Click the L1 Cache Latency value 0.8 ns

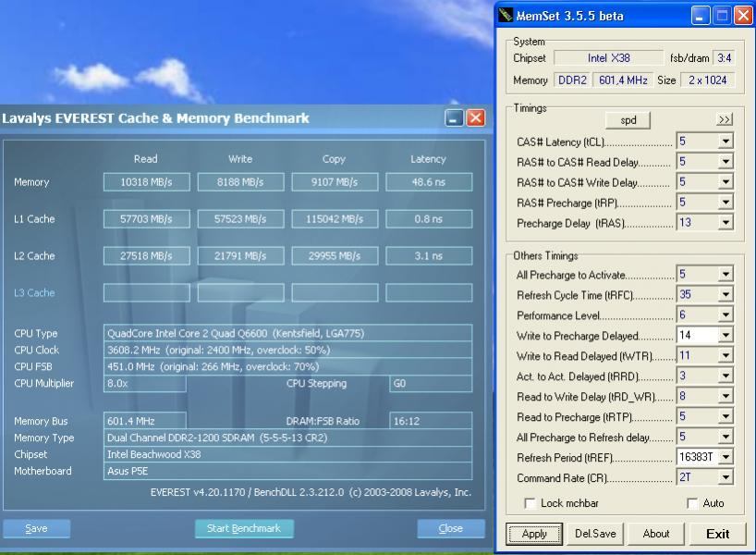[x=429, y=218]
